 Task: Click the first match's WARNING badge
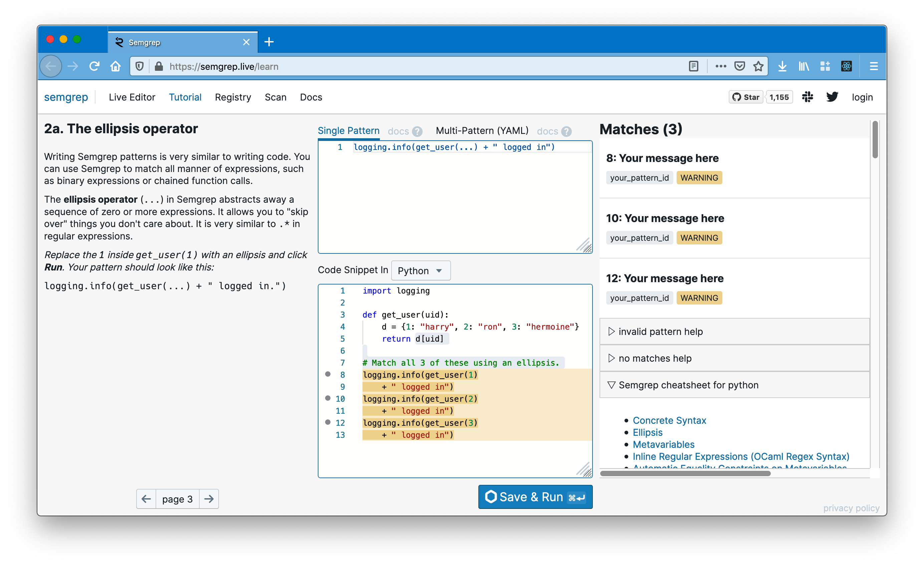(699, 177)
